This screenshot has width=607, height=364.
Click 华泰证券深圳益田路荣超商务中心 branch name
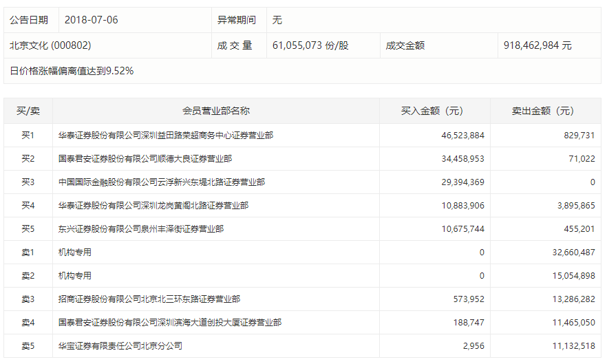point(166,136)
